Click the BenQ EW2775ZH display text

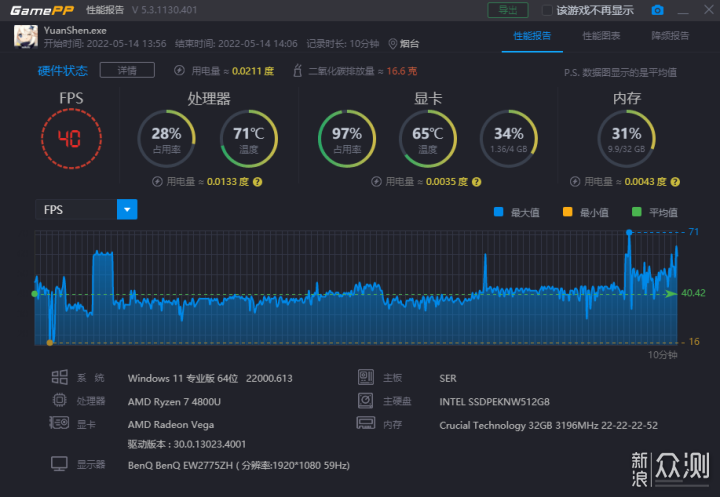point(239,465)
